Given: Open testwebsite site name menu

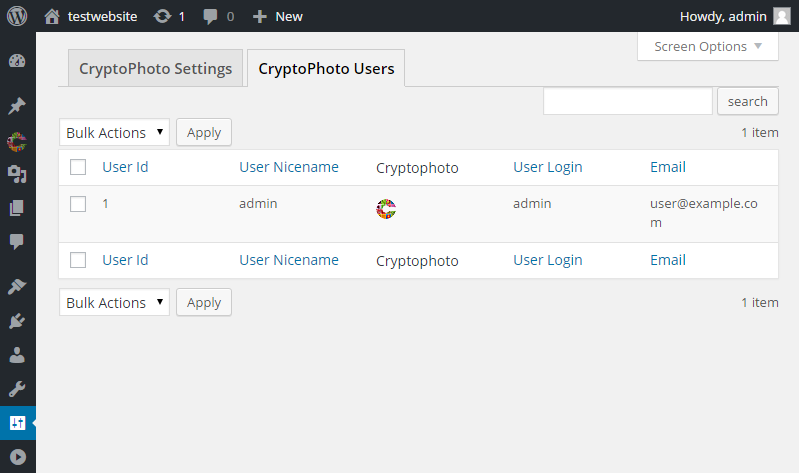Looking at the screenshot, I should click(102, 16).
